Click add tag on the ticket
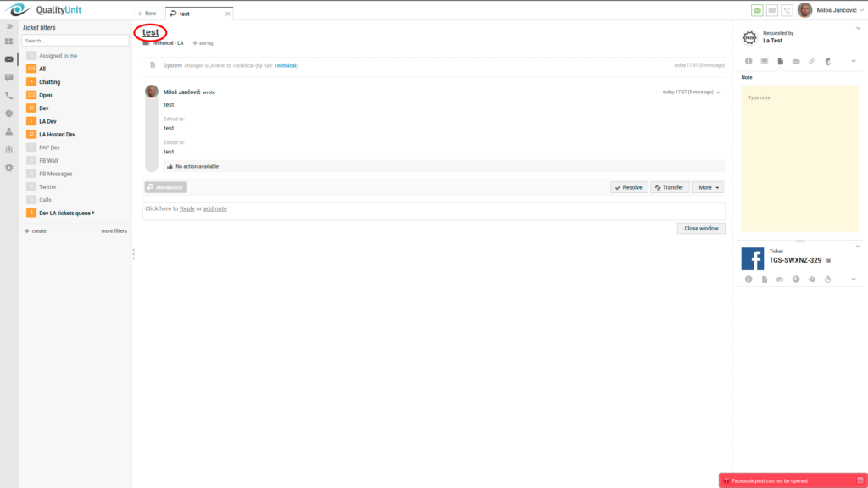This screenshot has width=868, height=488. [x=203, y=43]
